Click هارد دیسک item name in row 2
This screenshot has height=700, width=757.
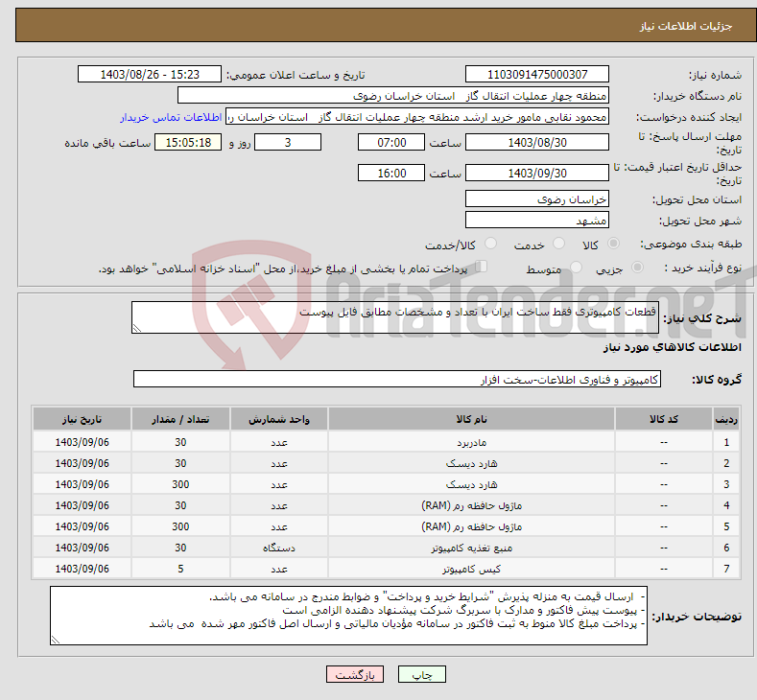tap(471, 463)
